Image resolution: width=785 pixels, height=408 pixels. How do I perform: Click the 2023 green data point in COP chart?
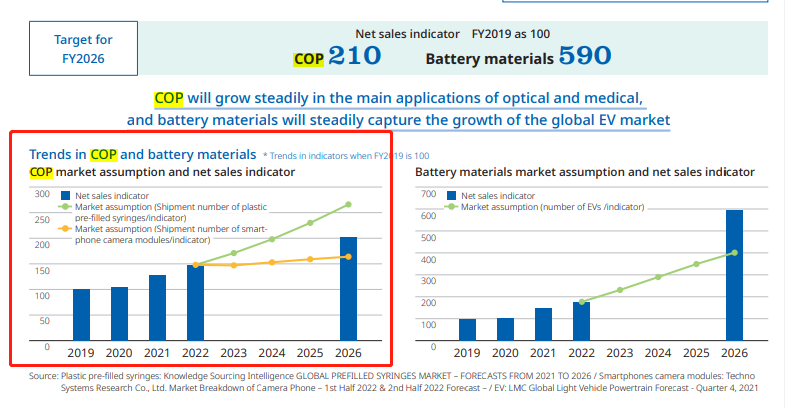tap(234, 253)
